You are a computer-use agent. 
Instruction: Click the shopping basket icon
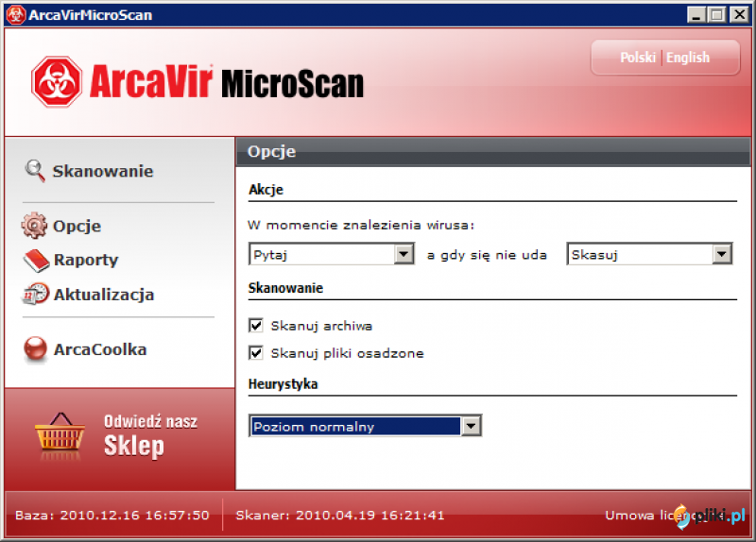(x=60, y=432)
